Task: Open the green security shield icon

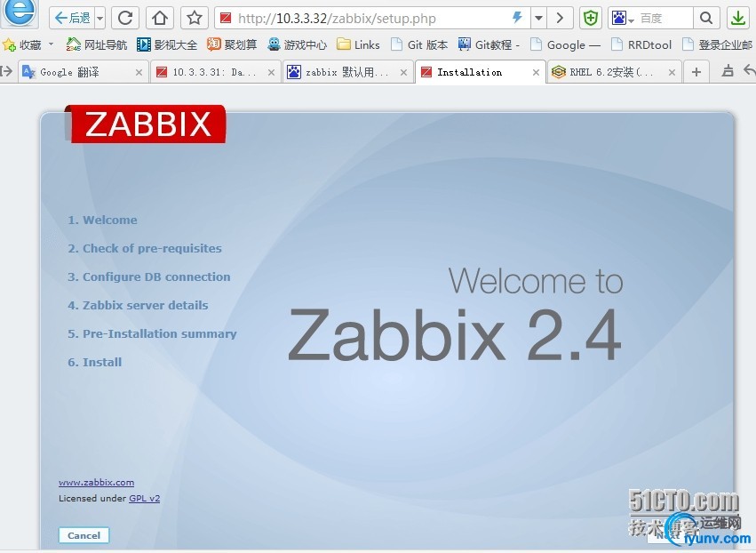Action: click(x=591, y=19)
